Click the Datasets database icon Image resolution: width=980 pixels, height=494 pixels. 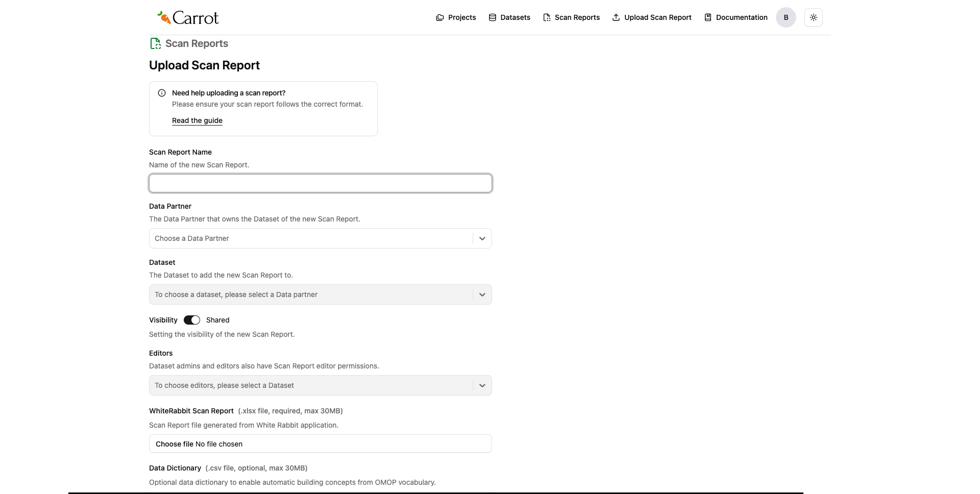pos(493,17)
